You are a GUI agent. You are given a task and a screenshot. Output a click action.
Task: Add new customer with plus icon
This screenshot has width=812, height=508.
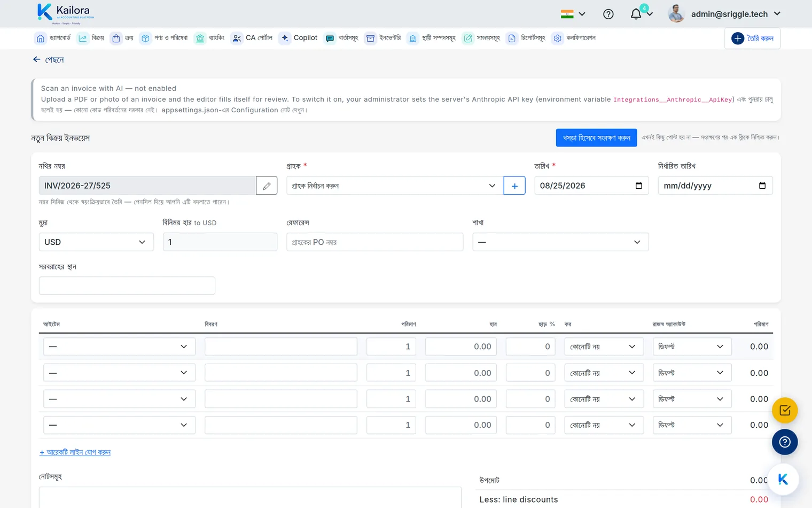click(514, 186)
